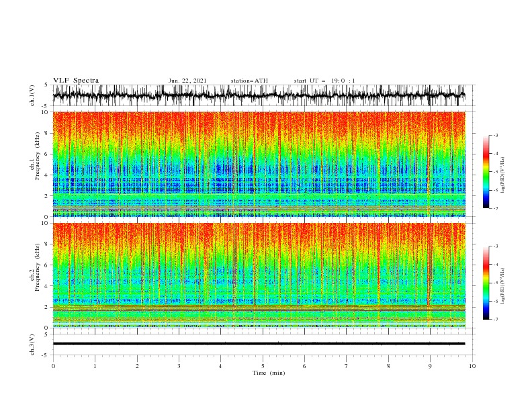Click the ch.1 colorbar "log(PSD)(V²/Hz)" label
This screenshot has width=532, height=411.
click(x=502, y=175)
